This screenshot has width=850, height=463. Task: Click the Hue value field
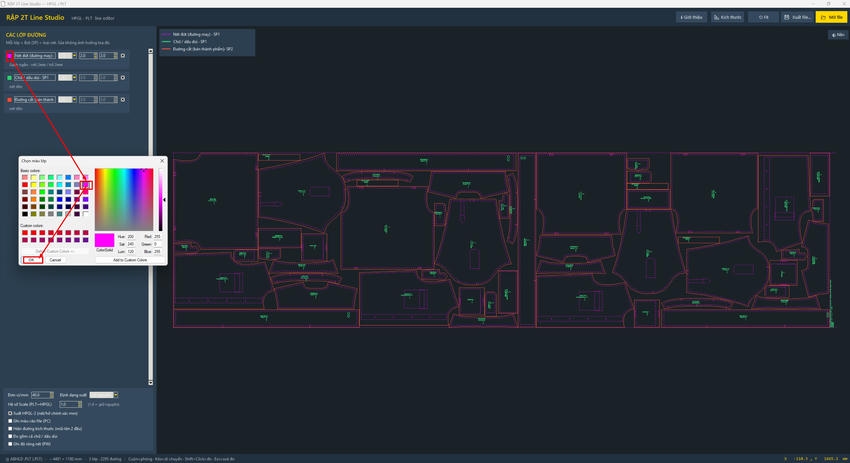pyautogui.click(x=131, y=237)
